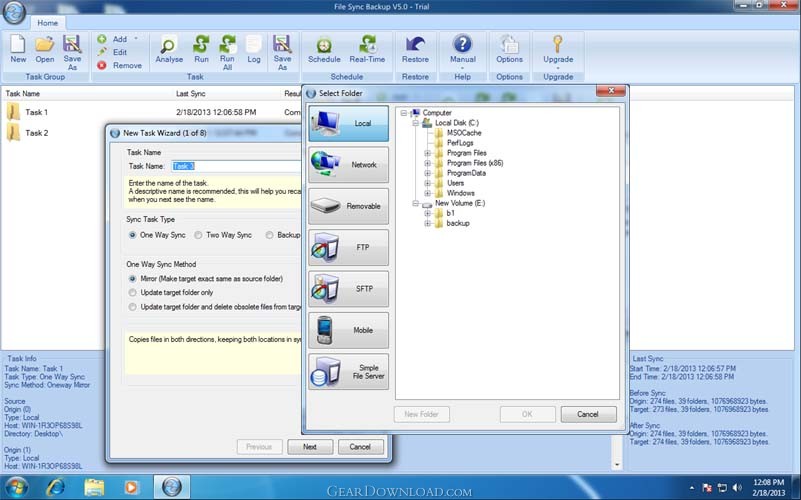Viewport: 801px width, 500px height.
Task: Open a task group with Open icon
Action: [44, 50]
